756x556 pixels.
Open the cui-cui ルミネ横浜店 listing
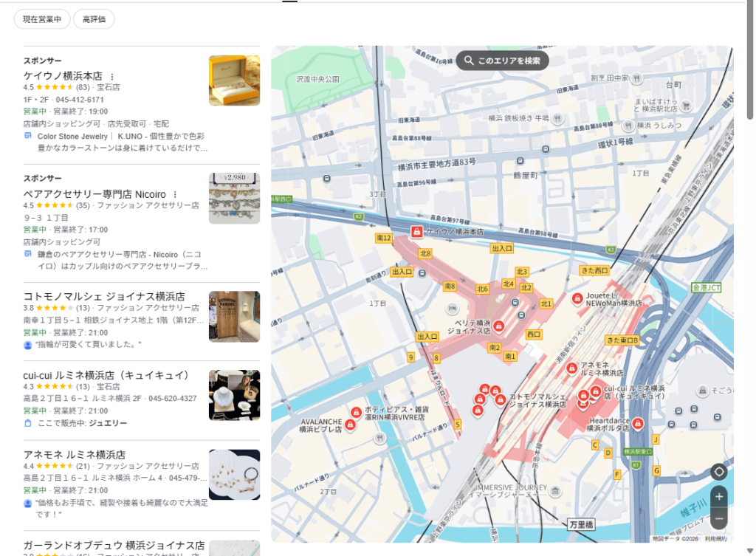tap(106, 375)
